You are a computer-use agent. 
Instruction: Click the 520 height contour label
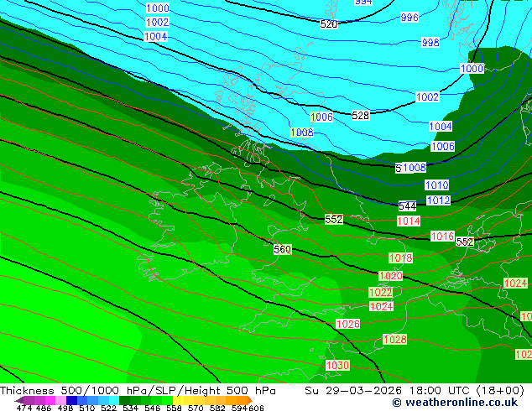point(329,24)
